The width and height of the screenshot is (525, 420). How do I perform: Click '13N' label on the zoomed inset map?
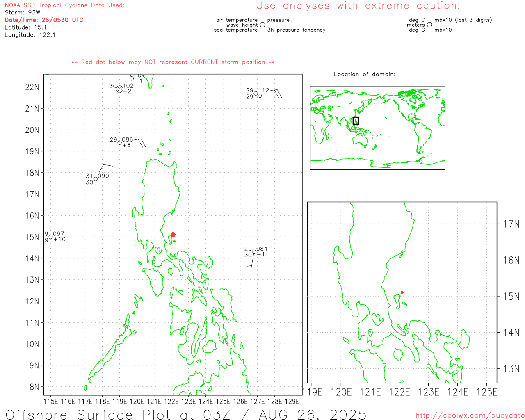(x=511, y=369)
